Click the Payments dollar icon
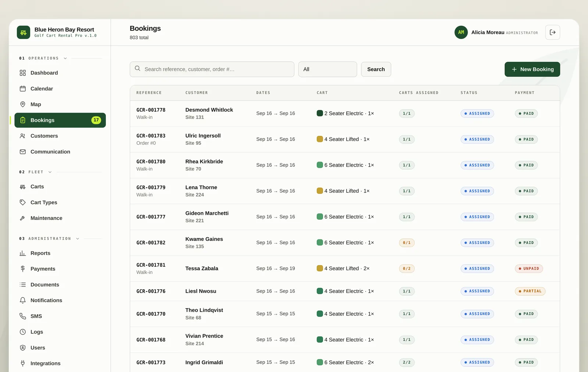 pyautogui.click(x=23, y=269)
